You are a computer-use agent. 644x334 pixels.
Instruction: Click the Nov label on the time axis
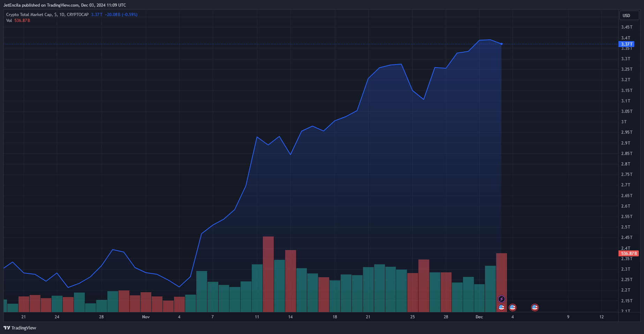pos(146,317)
